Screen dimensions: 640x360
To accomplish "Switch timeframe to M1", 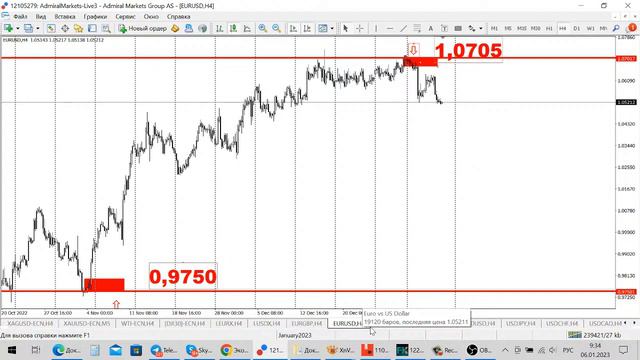I will click(x=494, y=28).
